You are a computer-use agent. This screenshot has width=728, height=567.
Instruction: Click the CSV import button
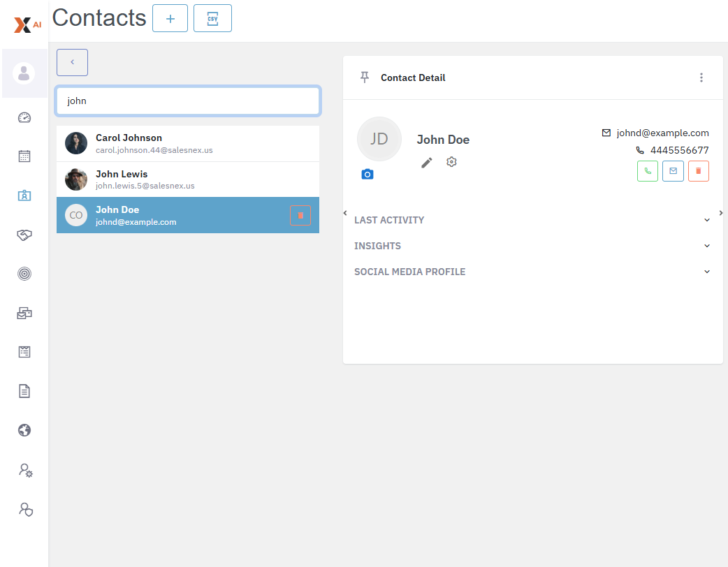click(212, 18)
